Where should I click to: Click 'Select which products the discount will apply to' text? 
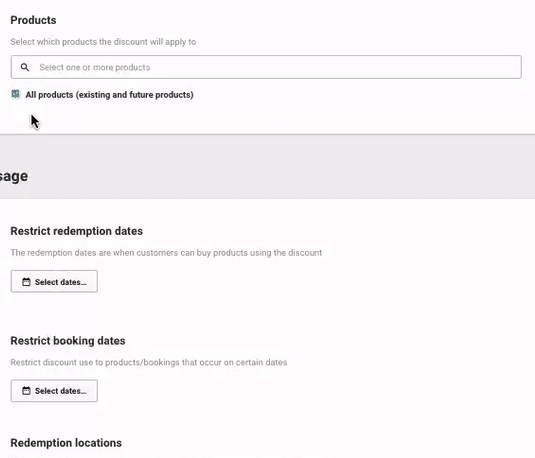pyautogui.click(x=103, y=42)
